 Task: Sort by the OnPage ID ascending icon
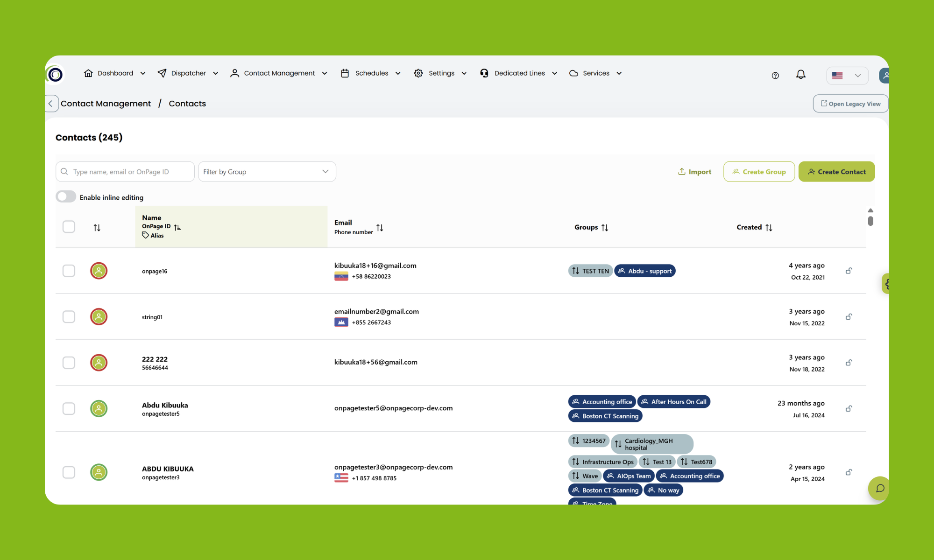click(x=177, y=227)
